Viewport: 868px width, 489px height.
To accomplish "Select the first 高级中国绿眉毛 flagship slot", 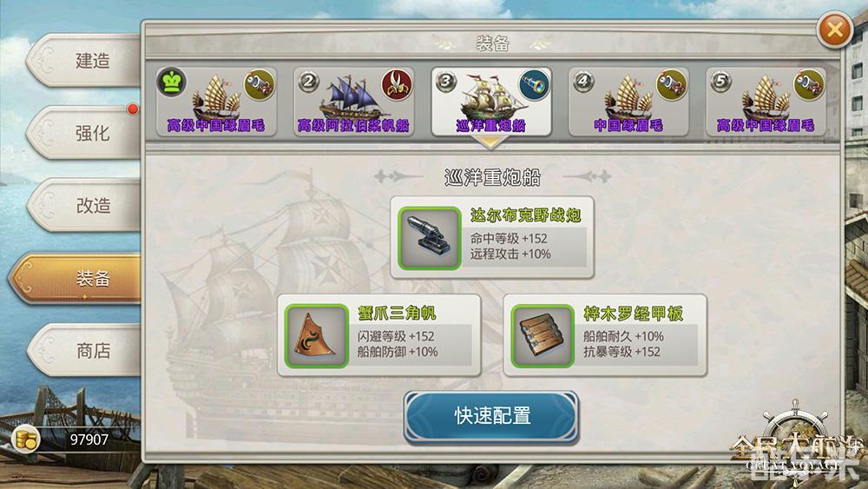I will pyautogui.click(x=216, y=102).
